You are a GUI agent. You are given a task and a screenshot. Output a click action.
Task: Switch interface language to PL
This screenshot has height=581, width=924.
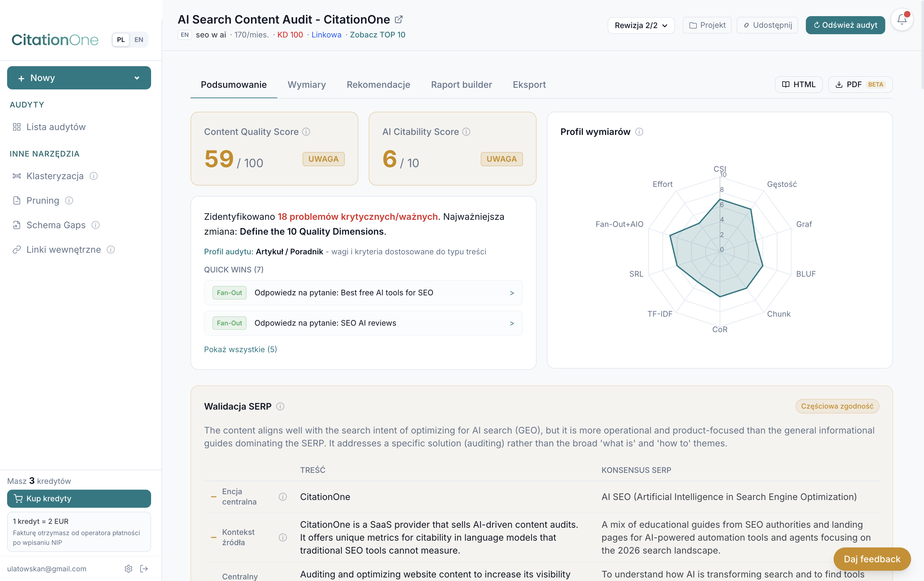click(121, 39)
